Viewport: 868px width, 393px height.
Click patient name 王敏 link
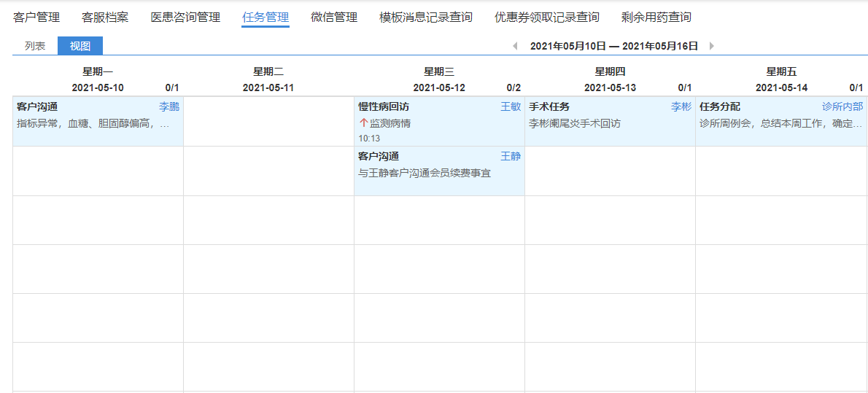click(511, 106)
